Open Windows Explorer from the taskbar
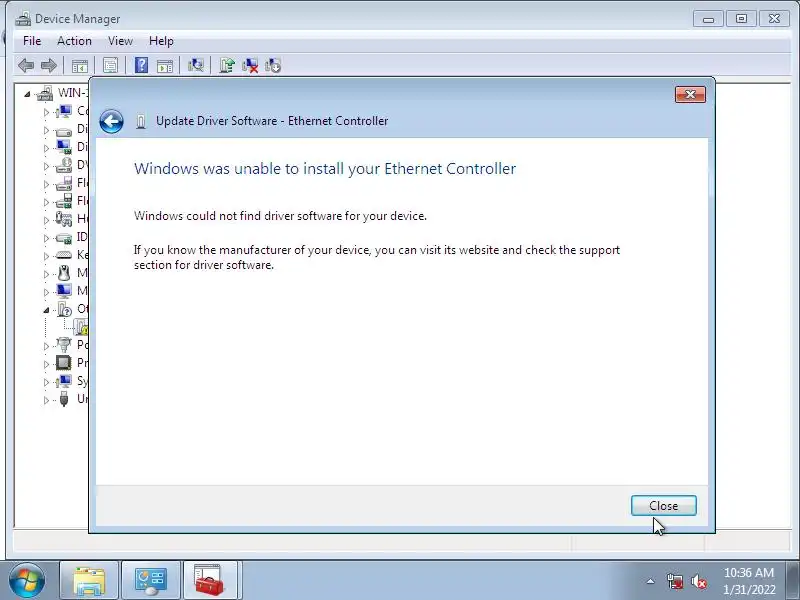This screenshot has height=600, width=800. pos(89,580)
